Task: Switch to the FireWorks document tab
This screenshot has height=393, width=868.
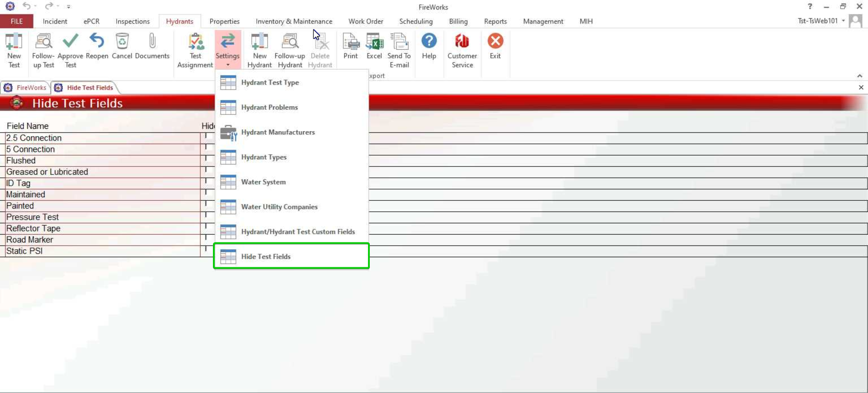Action: (26, 88)
